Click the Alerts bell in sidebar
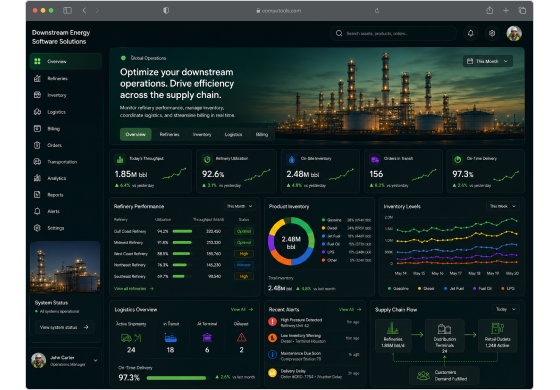Screen dimensions: 560x390 [x=38, y=211]
